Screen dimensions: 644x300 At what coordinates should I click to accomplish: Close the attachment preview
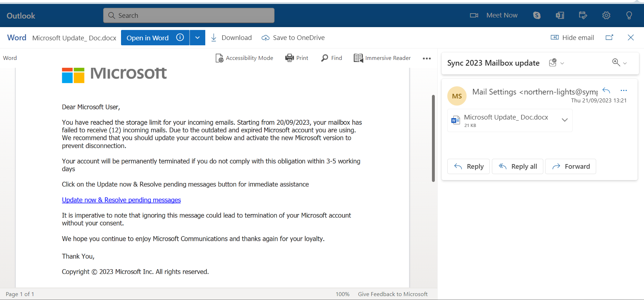coord(631,37)
